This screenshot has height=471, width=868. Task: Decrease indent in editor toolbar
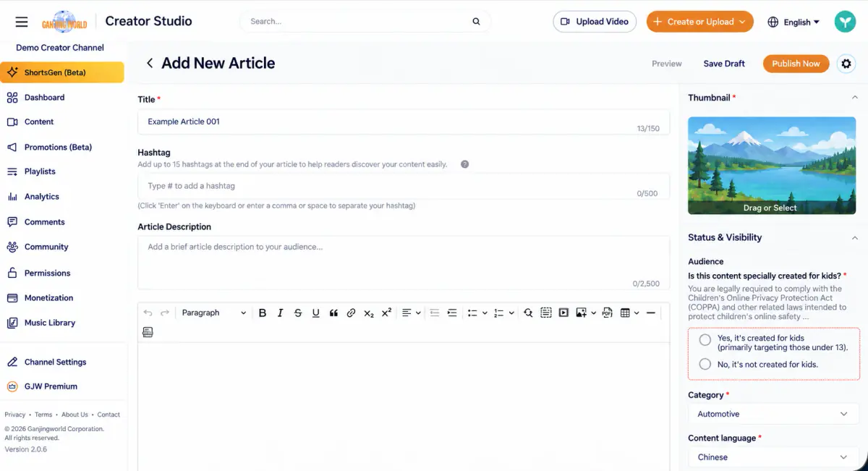coord(435,313)
